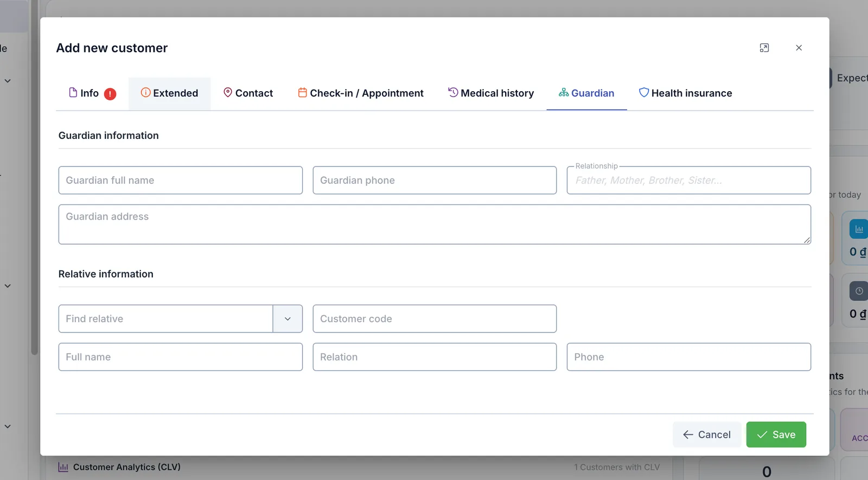Select the Guardian tab

(x=586, y=93)
